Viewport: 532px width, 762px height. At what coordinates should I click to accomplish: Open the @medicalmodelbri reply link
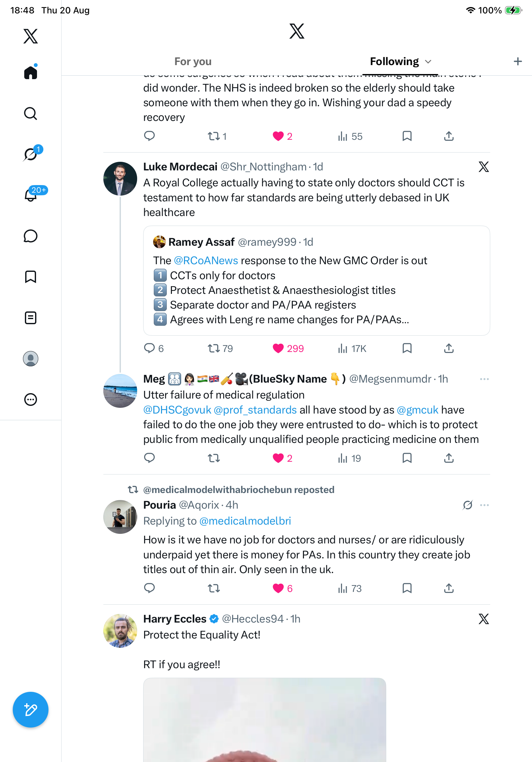point(245,521)
